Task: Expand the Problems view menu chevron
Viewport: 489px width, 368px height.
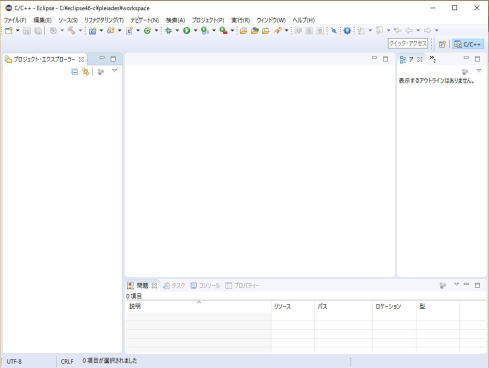Action: [456, 284]
